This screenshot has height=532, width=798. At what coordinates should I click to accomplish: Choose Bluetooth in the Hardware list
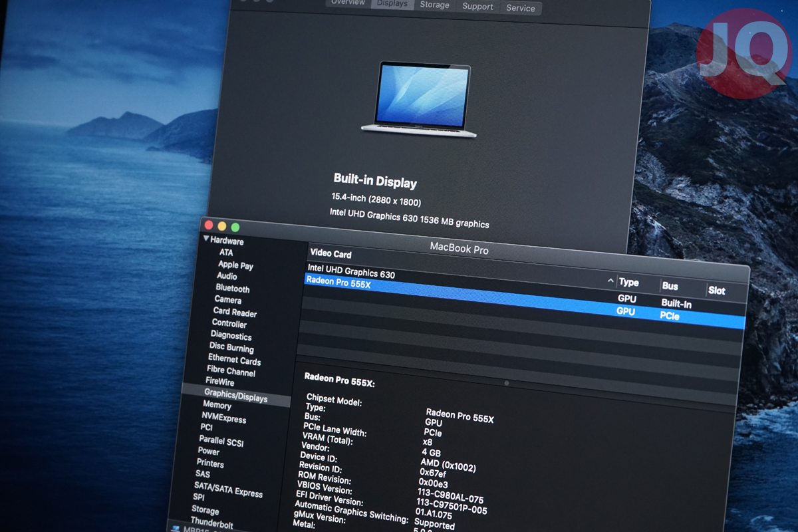click(233, 288)
